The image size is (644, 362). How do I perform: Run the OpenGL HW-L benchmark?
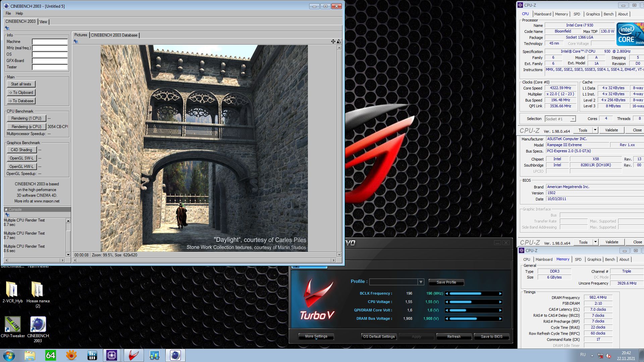(x=21, y=167)
